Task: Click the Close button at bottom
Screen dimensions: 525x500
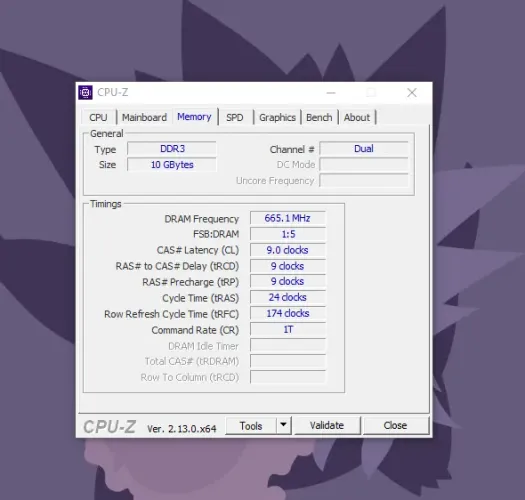Action: 395,426
